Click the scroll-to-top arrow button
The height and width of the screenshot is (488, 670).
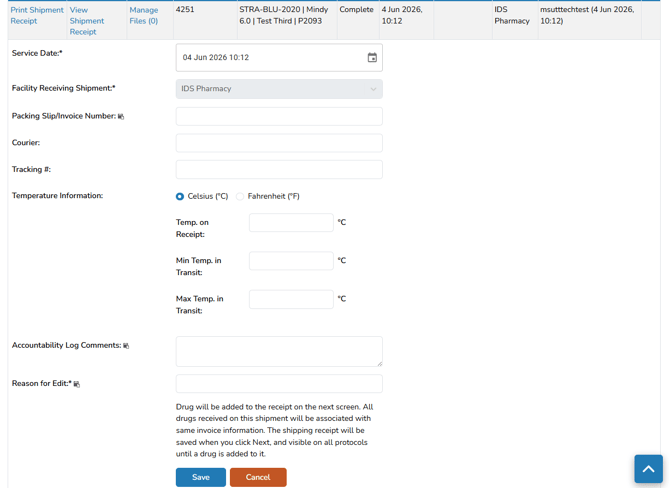(x=648, y=469)
